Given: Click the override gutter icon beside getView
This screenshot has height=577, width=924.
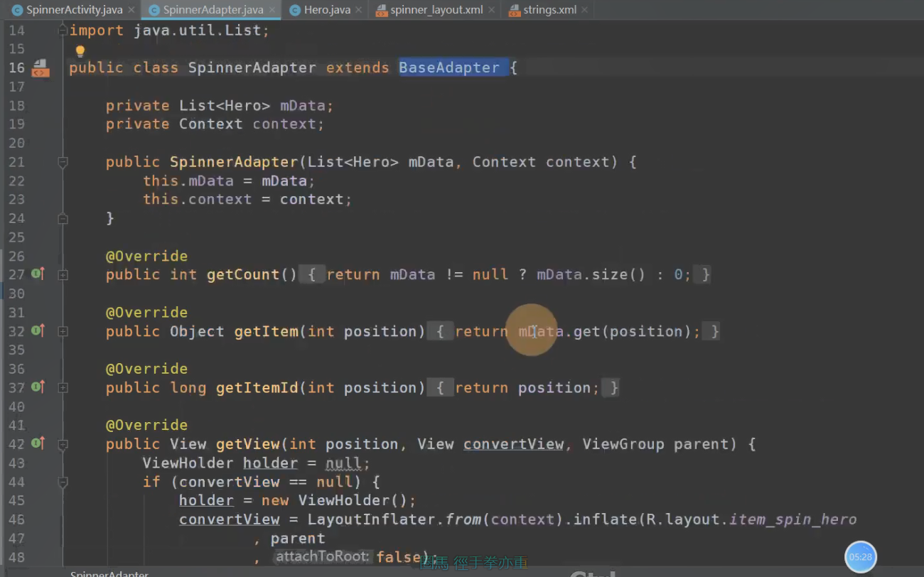Looking at the screenshot, I should tap(38, 443).
